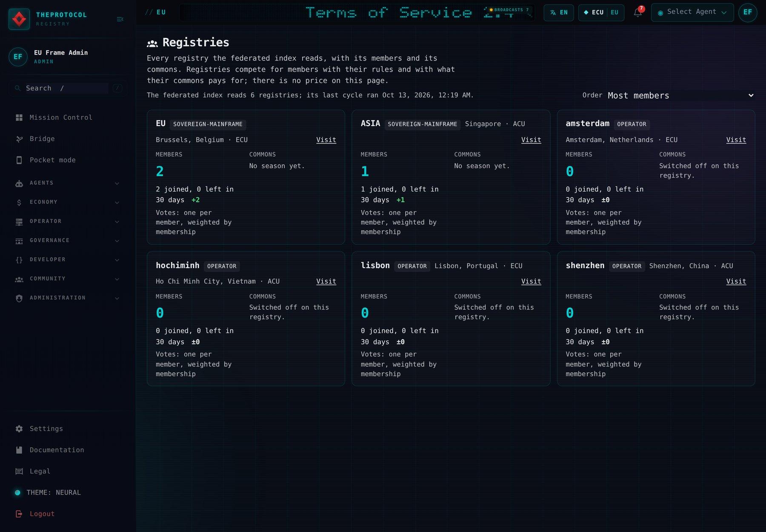Viewport: 766px width, 532px height.
Task: Visit the ASIA registry
Action: [531, 140]
